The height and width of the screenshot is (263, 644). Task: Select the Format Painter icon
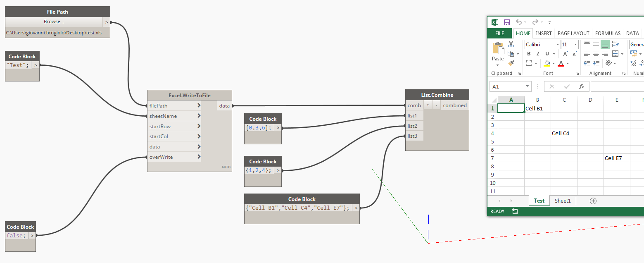click(510, 63)
